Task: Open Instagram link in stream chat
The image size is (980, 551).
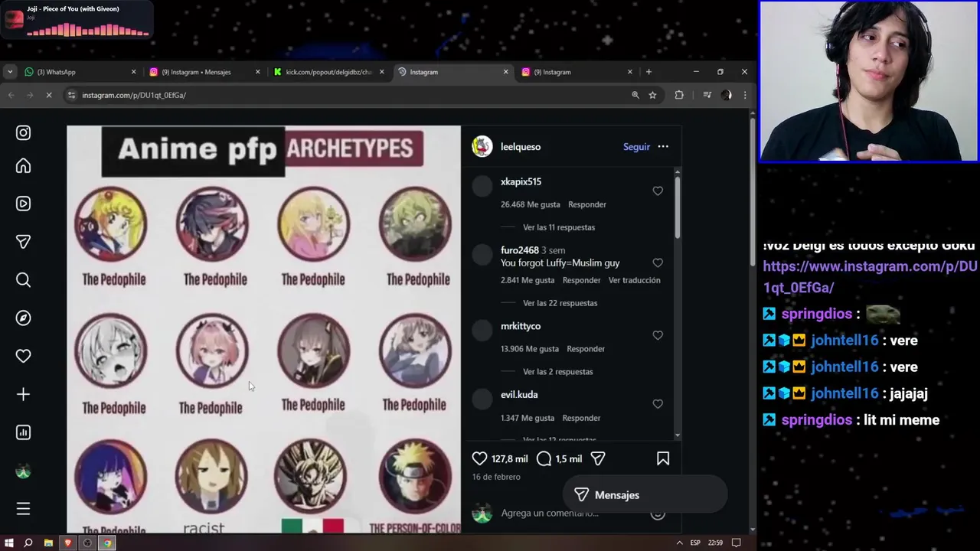Action: [870, 277]
